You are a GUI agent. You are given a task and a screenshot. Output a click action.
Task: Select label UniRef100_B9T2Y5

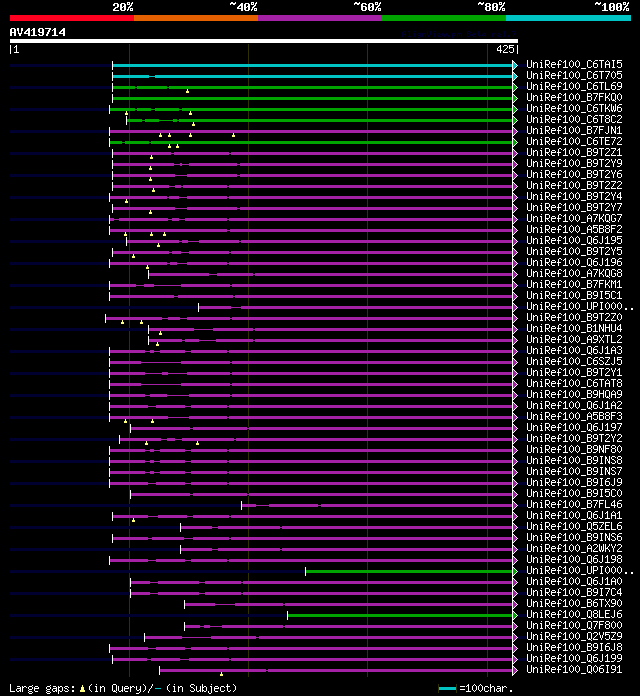tap(574, 251)
